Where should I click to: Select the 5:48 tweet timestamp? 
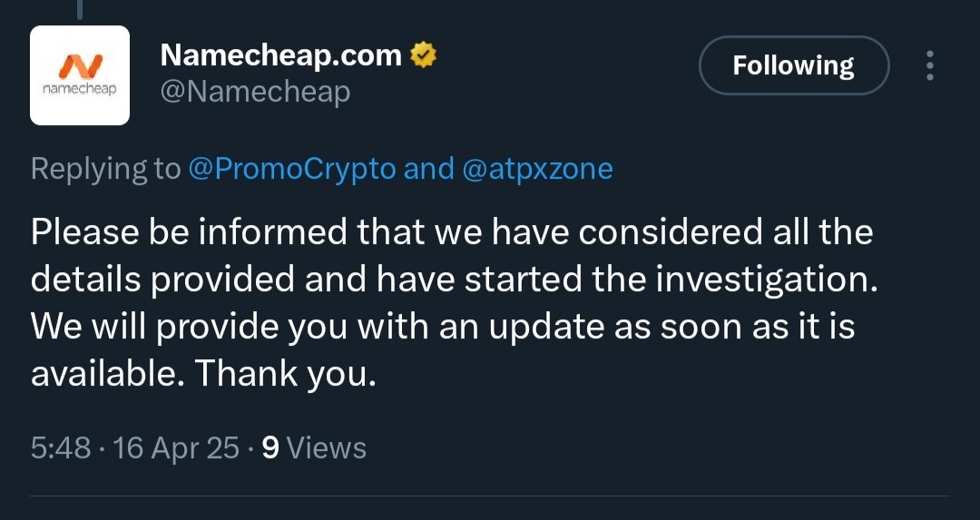[61, 448]
